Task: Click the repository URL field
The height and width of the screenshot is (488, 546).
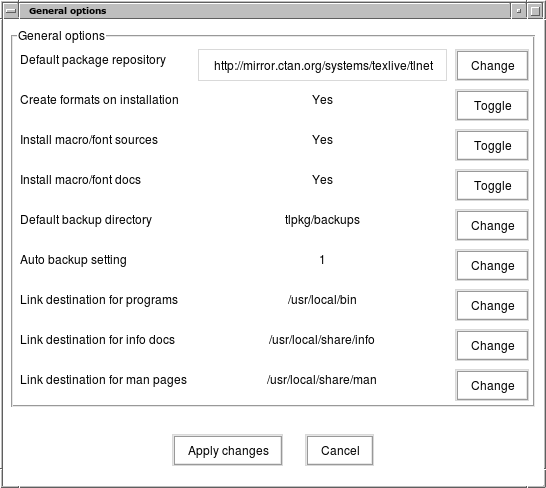Action: click(x=322, y=65)
